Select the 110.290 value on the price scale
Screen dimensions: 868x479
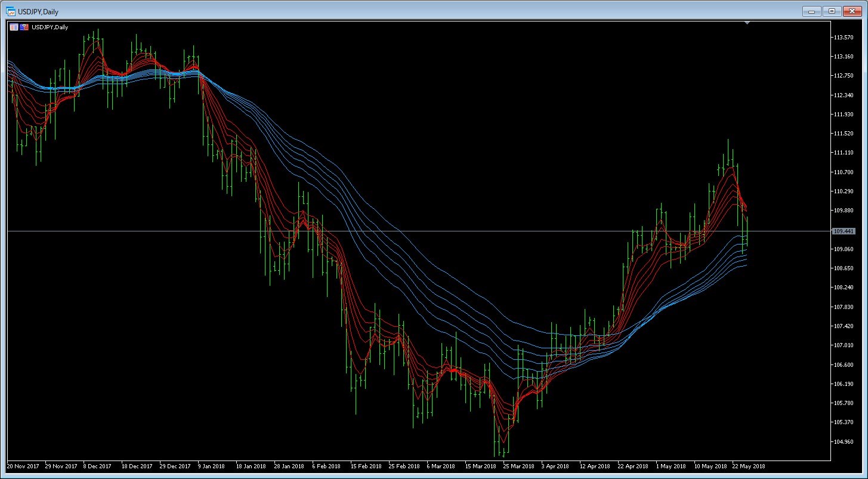[845, 191]
